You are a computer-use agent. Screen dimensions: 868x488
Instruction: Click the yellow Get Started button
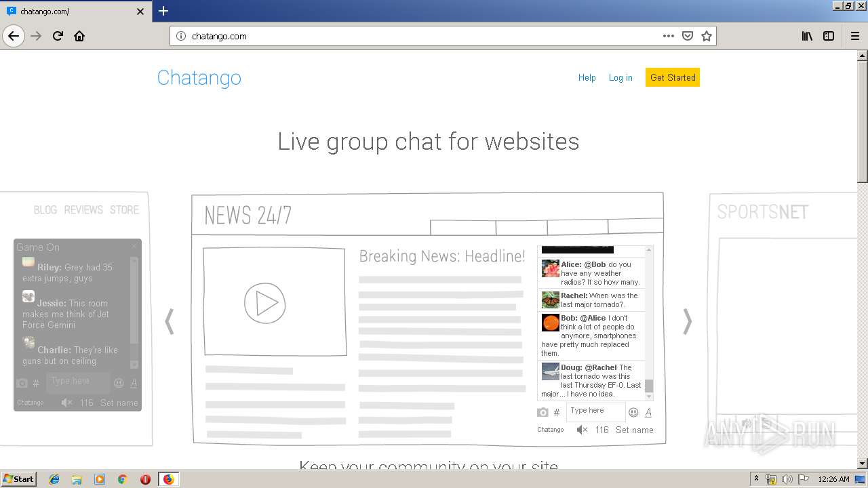tap(673, 77)
